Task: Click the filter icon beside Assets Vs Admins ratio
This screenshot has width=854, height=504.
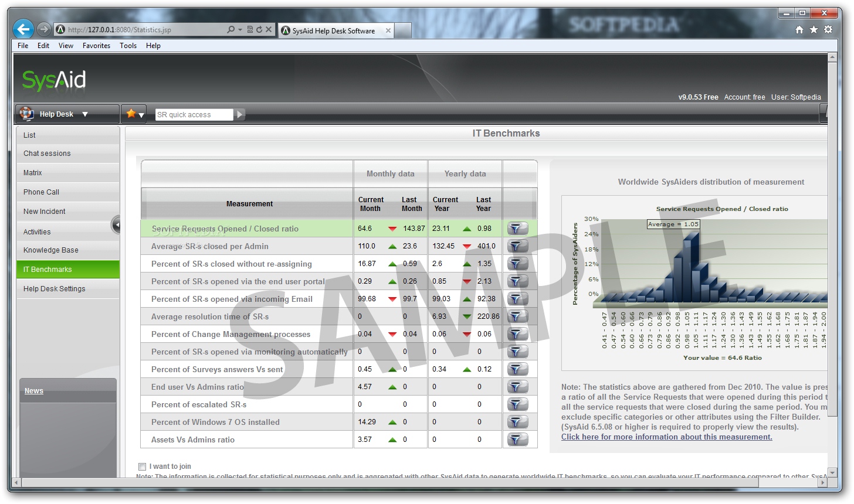Action: (517, 439)
